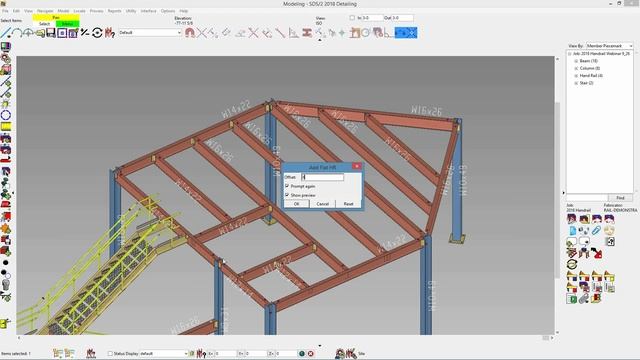This screenshot has width=640, height=360.
Task: Open the View By Member Piecemark dropdown
Action: click(x=609, y=46)
